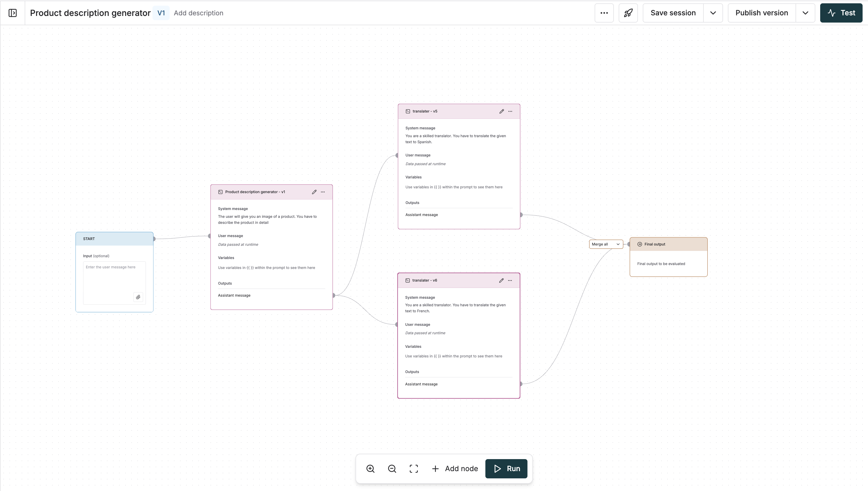Click the Save session button

673,13
